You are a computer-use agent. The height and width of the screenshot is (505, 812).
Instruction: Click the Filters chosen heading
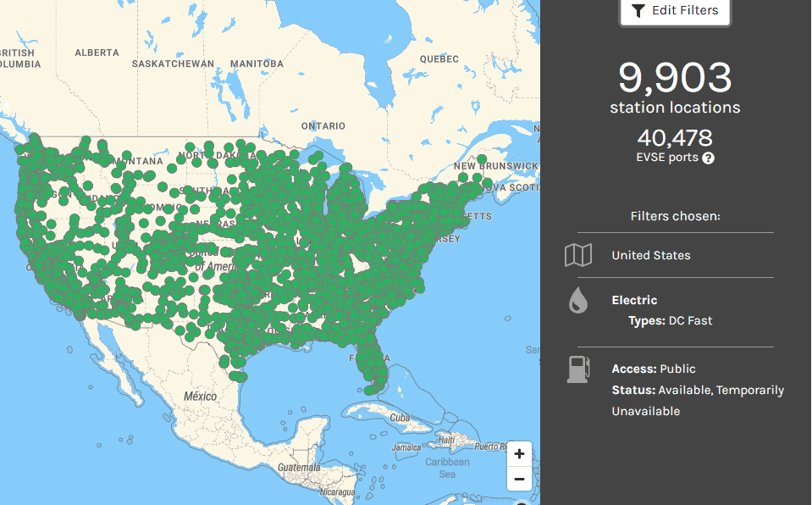tap(675, 216)
